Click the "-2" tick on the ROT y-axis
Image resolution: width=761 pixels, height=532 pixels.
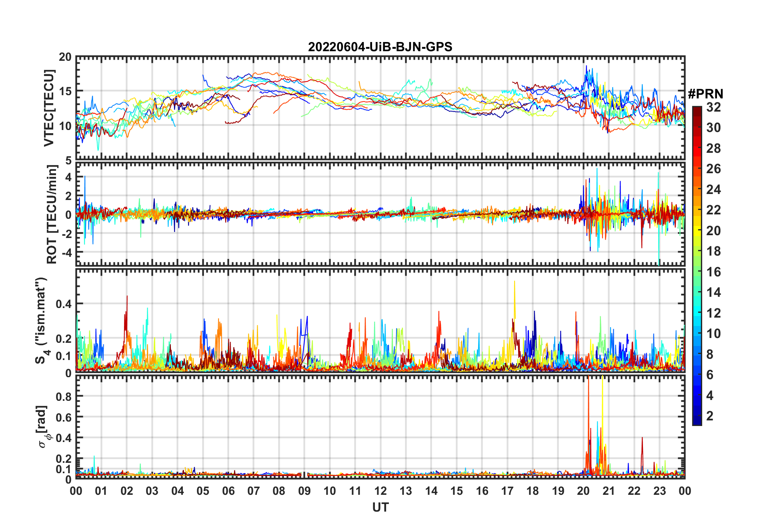pos(67,234)
